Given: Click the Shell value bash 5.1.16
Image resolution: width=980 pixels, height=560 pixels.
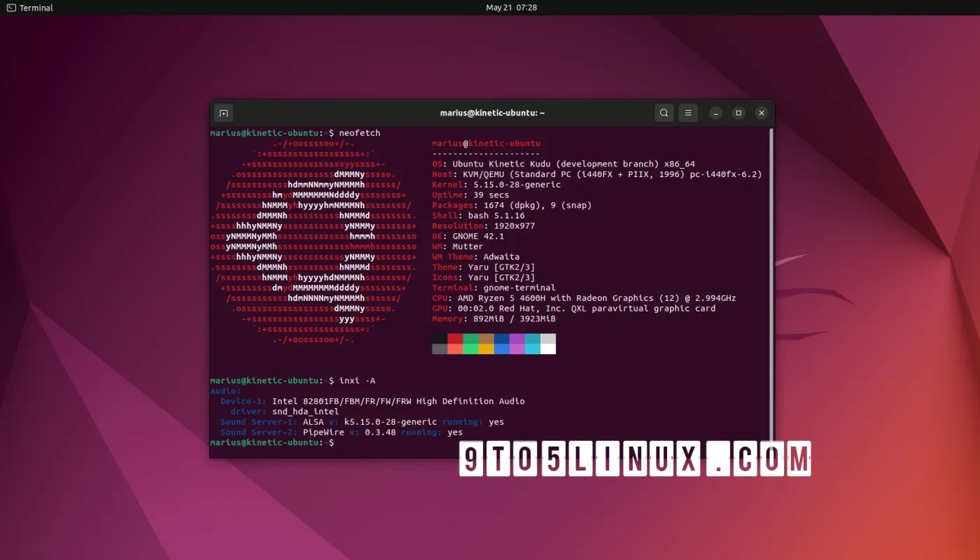Looking at the screenshot, I should pos(496,216).
